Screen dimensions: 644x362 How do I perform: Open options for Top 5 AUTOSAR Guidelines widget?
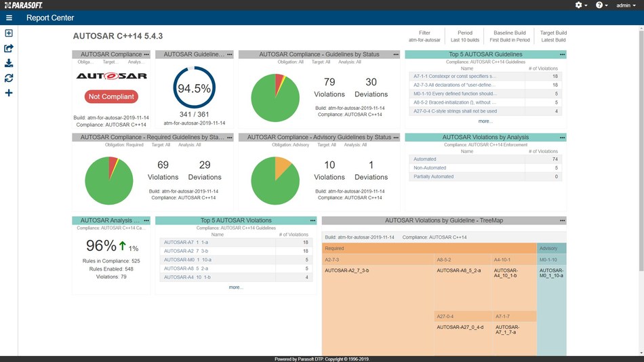point(562,54)
